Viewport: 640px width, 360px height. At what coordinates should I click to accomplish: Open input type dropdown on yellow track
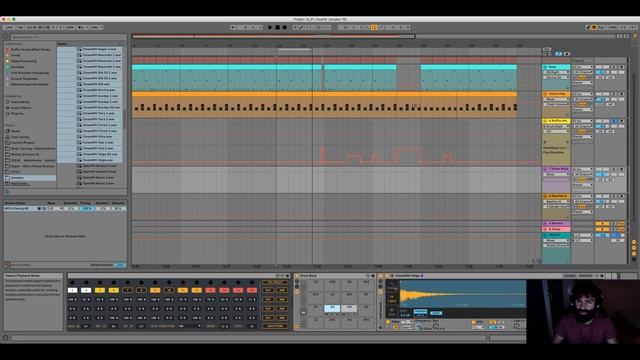pyautogui.click(x=582, y=121)
